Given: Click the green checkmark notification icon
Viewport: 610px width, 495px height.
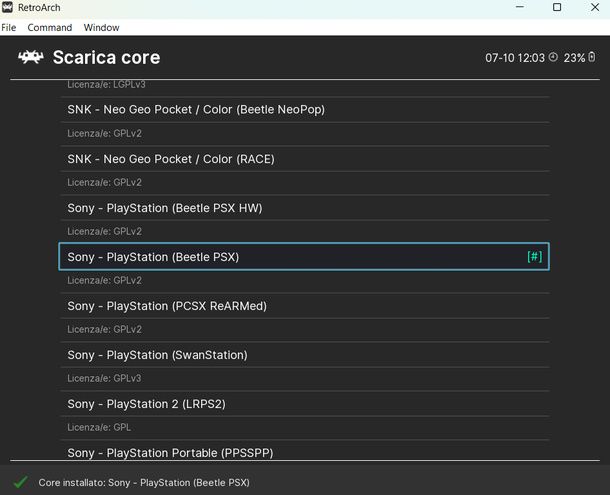Looking at the screenshot, I should pyautogui.click(x=20, y=482).
